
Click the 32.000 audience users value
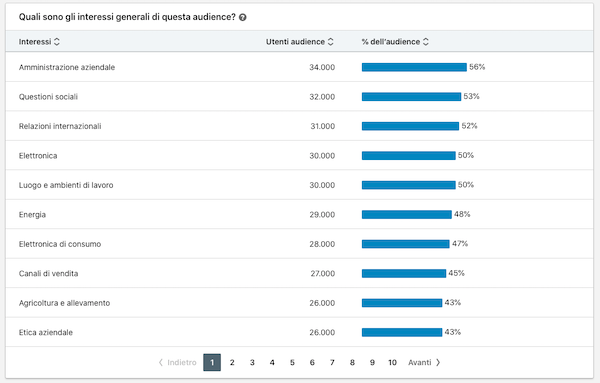click(322, 97)
